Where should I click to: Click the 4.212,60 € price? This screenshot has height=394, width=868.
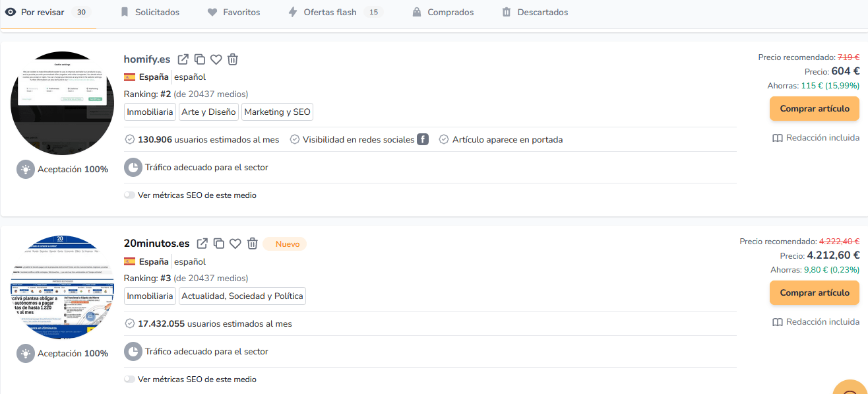[x=833, y=255]
